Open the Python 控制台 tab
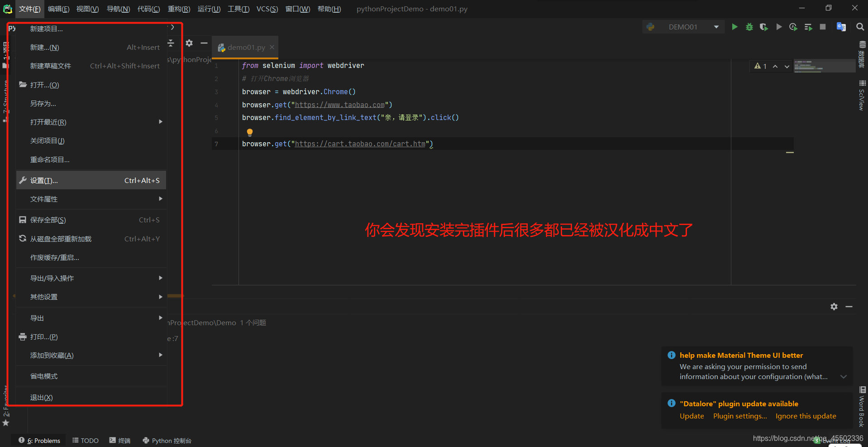 point(167,440)
